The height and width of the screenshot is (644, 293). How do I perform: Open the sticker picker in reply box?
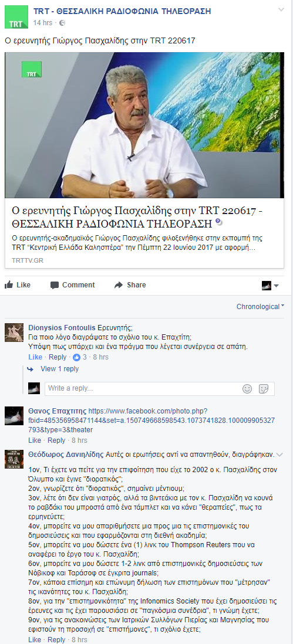click(x=264, y=388)
